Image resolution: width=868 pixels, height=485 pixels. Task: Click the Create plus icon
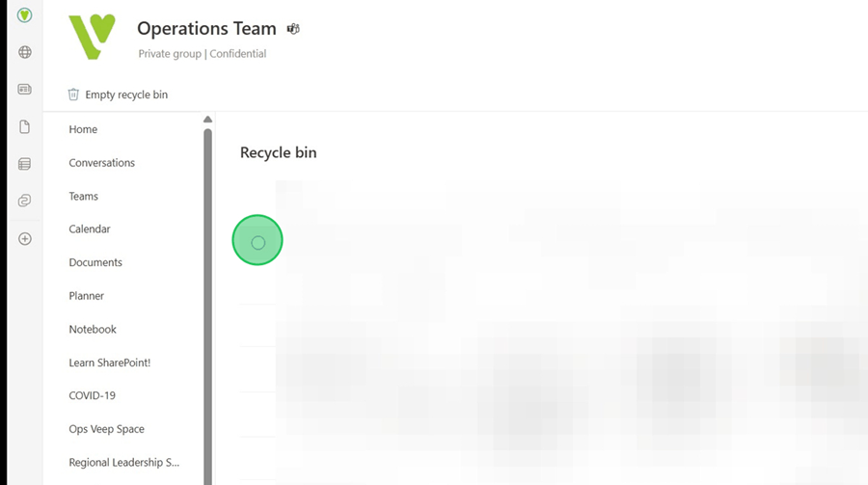(25, 238)
